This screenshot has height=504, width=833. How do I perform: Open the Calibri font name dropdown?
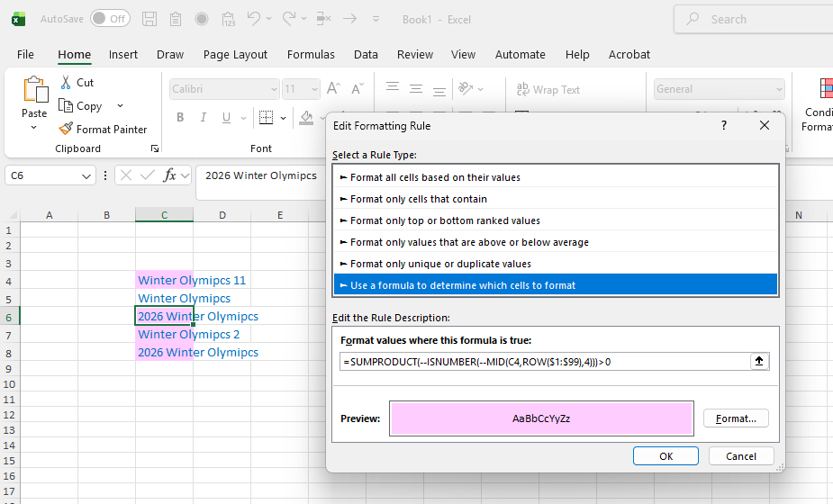click(x=274, y=89)
